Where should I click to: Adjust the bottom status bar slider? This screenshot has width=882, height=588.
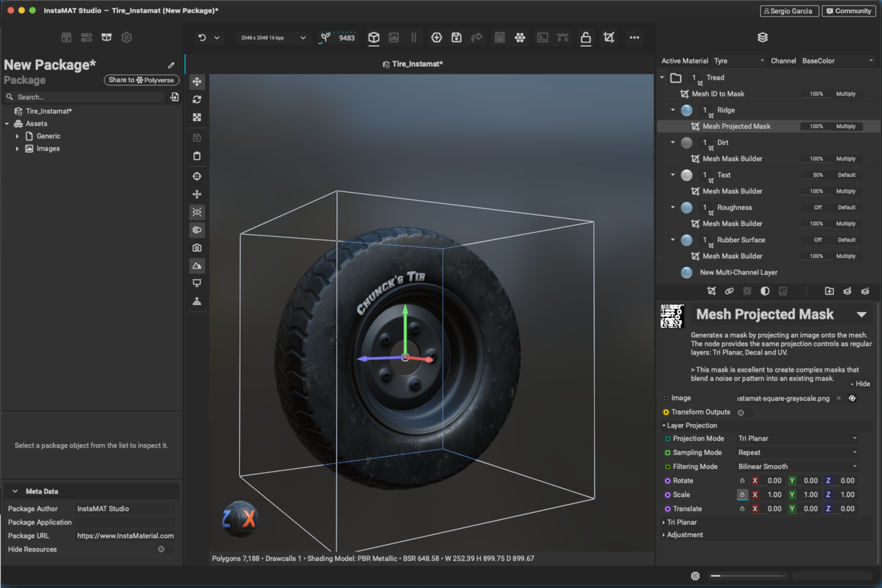point(748,576)
